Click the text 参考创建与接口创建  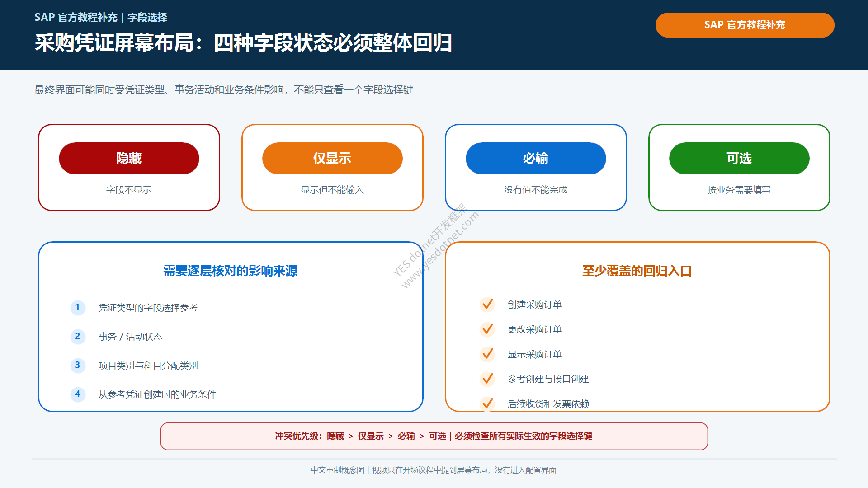(548, 379)
